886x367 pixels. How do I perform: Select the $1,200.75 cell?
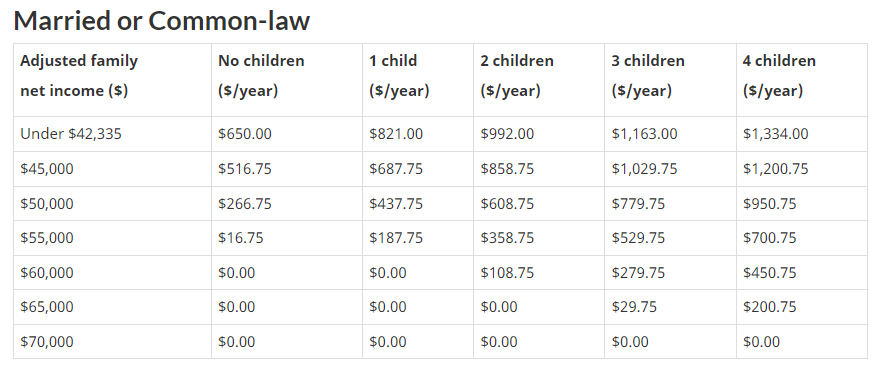click(775, 169)
